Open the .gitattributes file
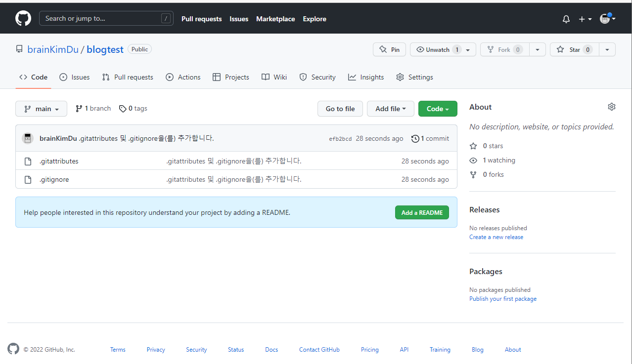The width and height of the screenshot is (632, 364). click(x=59, y=161)
